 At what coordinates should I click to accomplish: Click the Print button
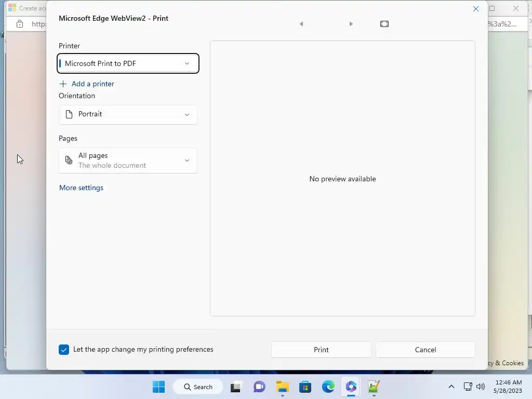(321, 350)
